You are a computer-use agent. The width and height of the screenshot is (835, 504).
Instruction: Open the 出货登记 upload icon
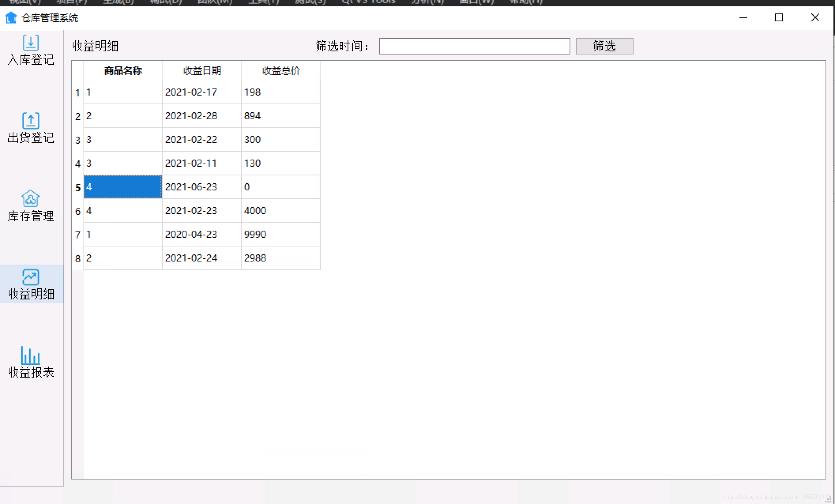[30, 120]
